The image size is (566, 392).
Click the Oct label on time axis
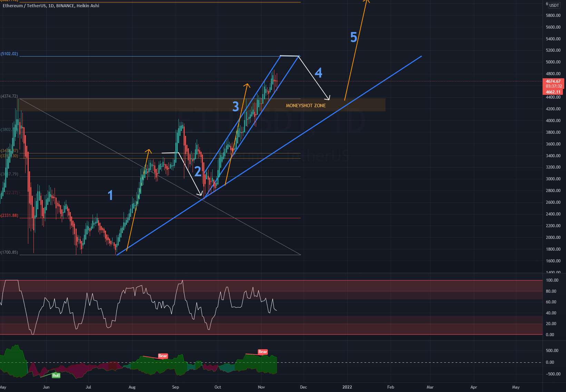tap(218, 387)
